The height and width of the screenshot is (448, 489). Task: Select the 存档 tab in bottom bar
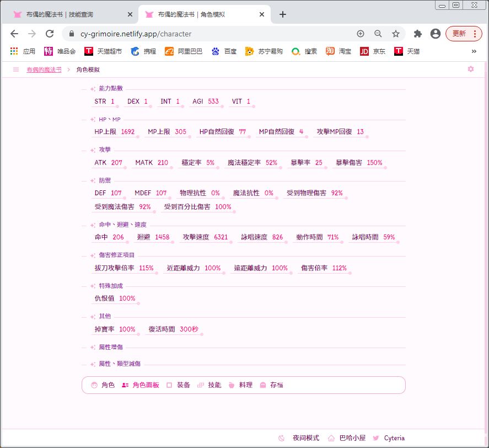tap(271, 385)
